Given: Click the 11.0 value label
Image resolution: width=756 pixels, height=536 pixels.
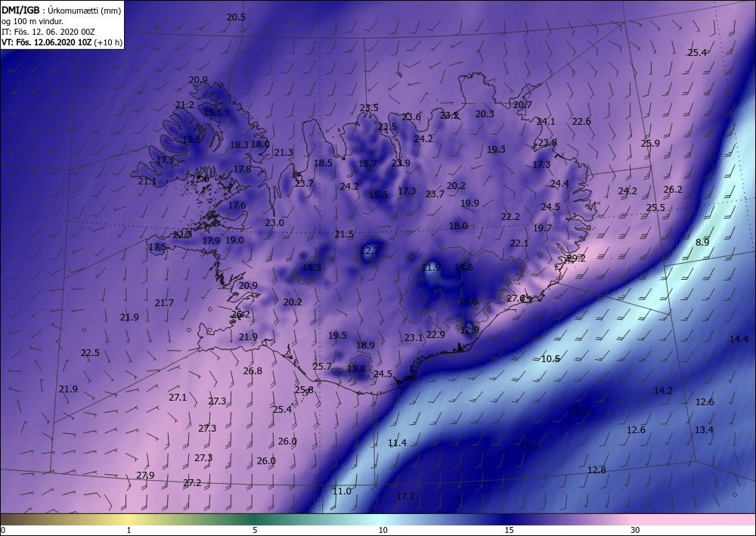Looking at the screenshot, I should [x=342, y=491].
